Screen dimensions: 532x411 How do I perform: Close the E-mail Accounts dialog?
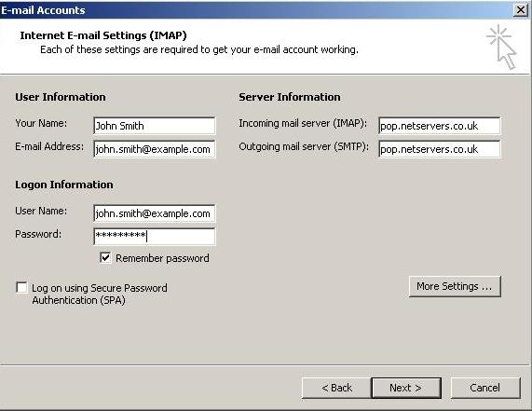pyautogui.click(x=520, y=10)
